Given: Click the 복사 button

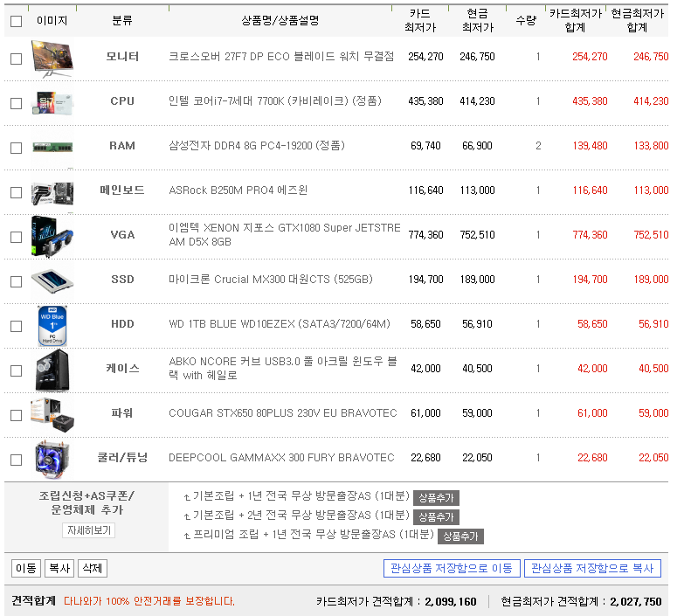Looking at the screenshot, I should click(59, 568).
